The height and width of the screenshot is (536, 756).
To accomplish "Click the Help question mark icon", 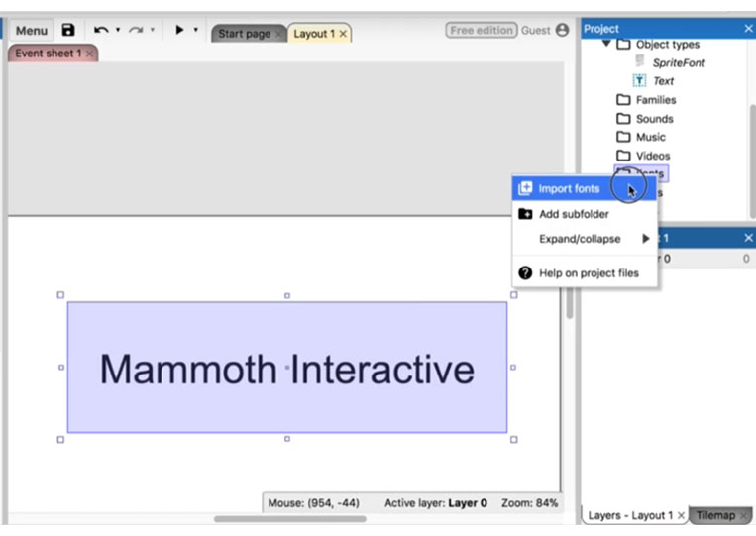I will coord(525,272).
